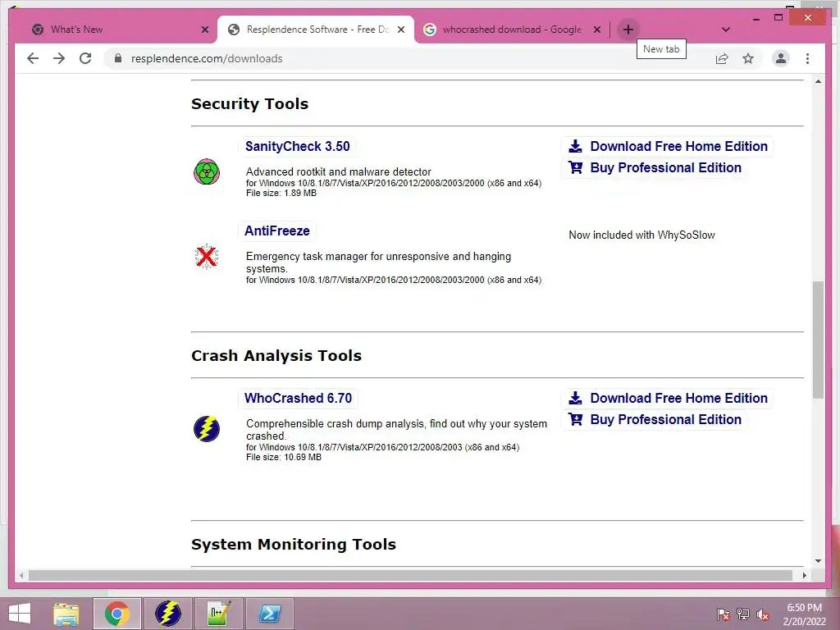840x630 pixels.
Task: Click the muted volume tray icon
Action: [763, 614]
